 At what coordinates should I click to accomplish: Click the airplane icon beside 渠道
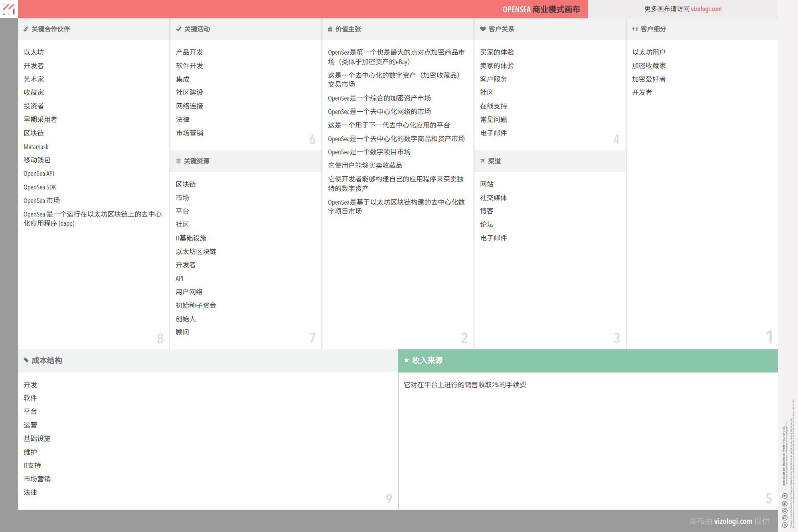(x=482, y=161)
